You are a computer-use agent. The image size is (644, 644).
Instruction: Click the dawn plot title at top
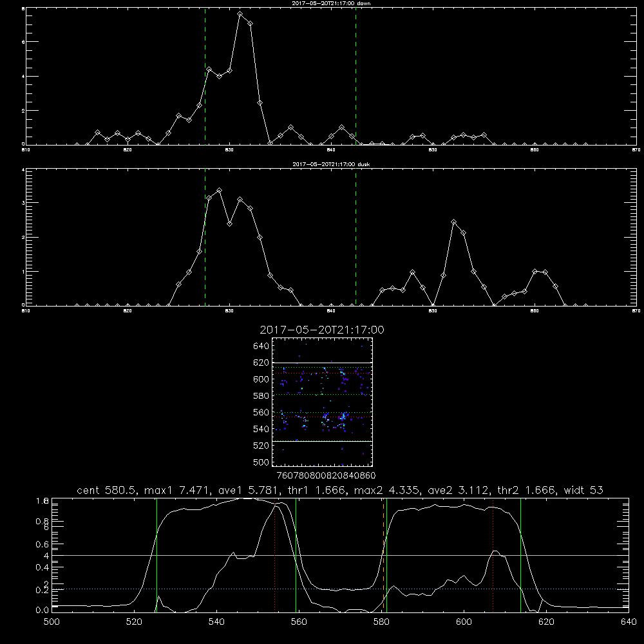click(x=331, y=3)
